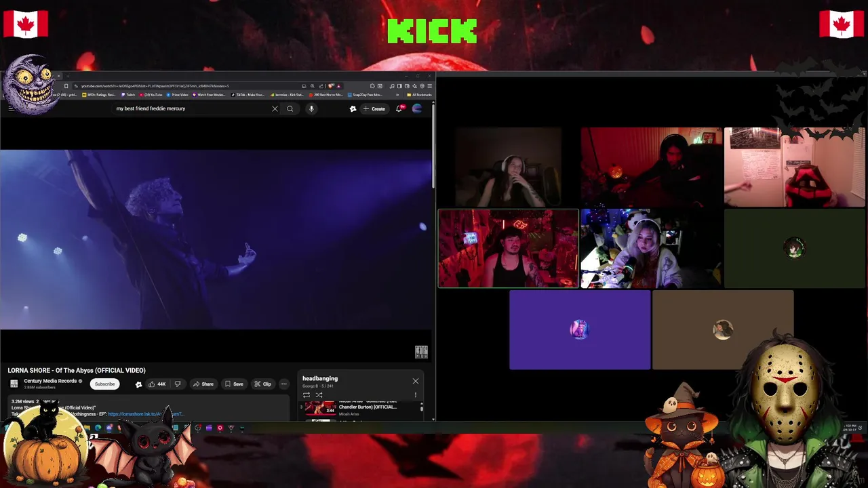Click the YouTube search input field
Screen dimensions: 868x488
[x=190, y=108]
